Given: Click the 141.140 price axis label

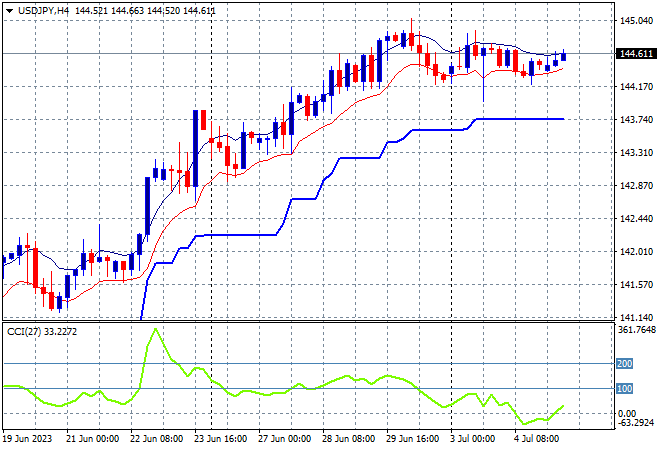Looking at the screenshot, I should pyautogui.click(x=636, y=317).
